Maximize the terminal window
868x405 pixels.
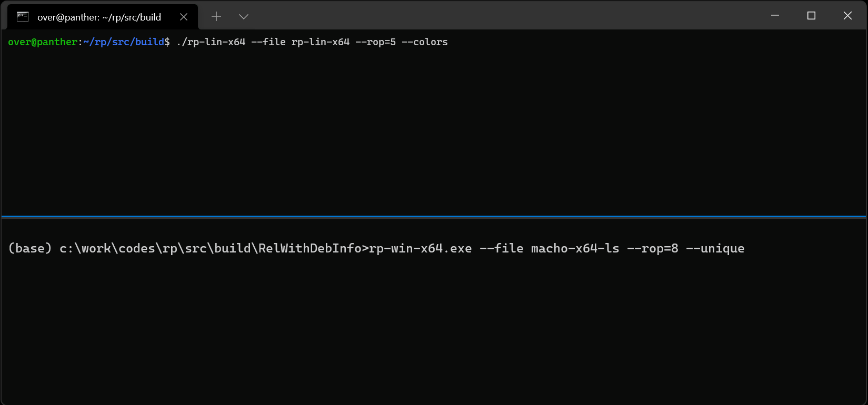(811, 16)
